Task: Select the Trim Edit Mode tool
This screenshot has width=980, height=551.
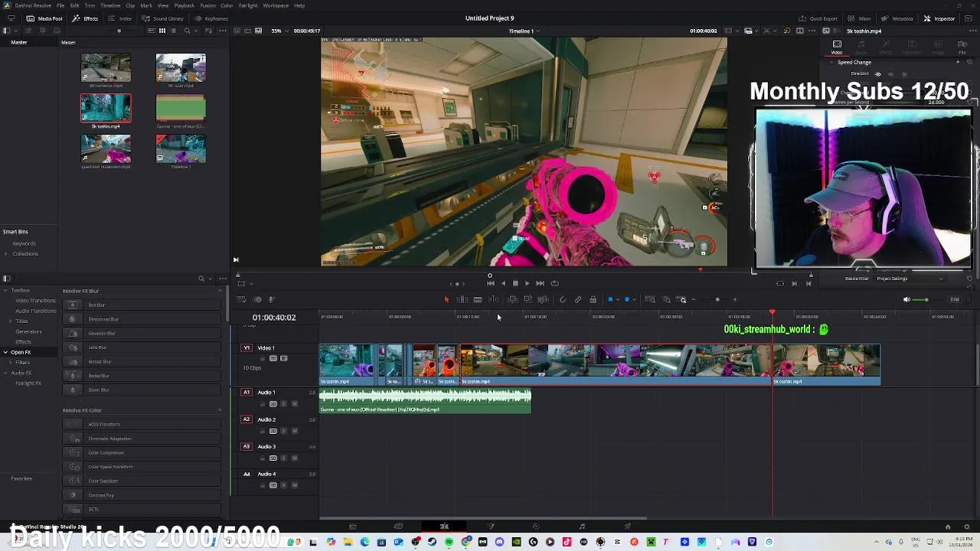Action: tap(462, 299)
